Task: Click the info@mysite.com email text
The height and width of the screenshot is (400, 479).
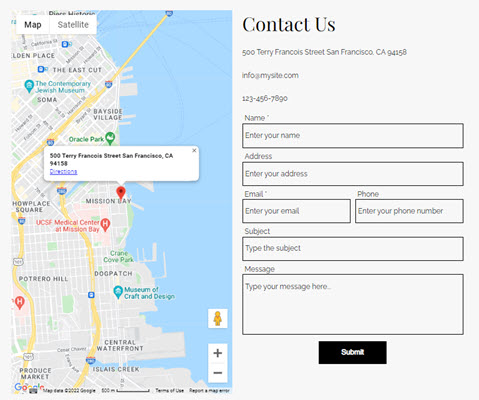Action: tap(270, 75)
